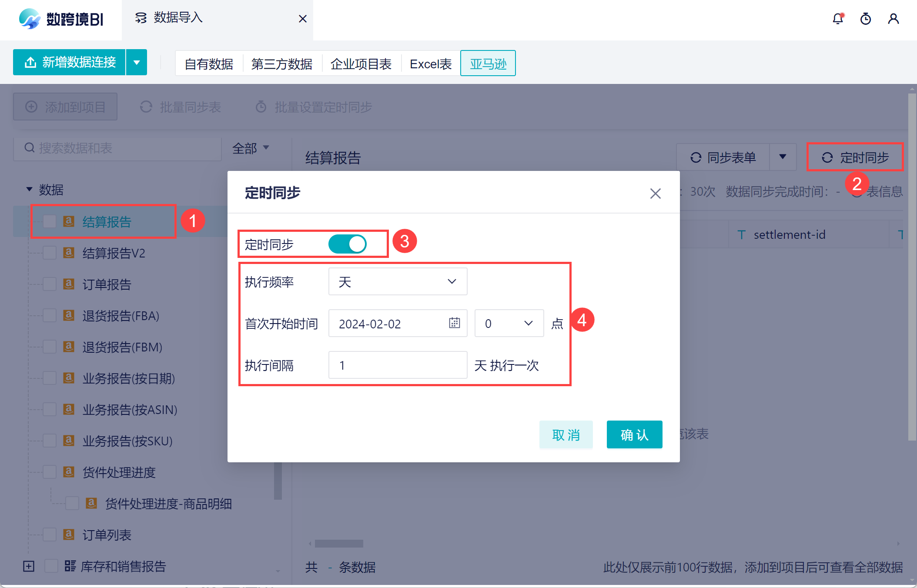Image resolution: width=917 pixels, height=588 pixels.
Task: Click calendar icon in start date field
Action: [x=454, y=323]
